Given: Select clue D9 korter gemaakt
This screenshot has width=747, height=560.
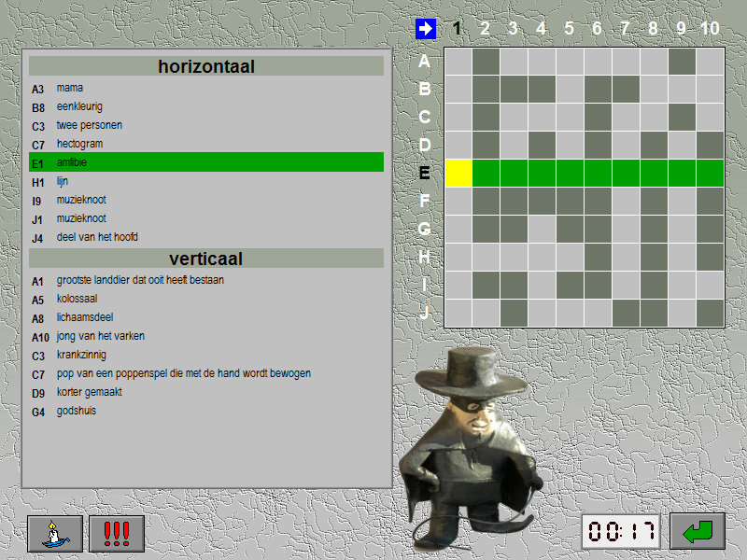Looking at the screenshot, I should click(x=206, y=392).
